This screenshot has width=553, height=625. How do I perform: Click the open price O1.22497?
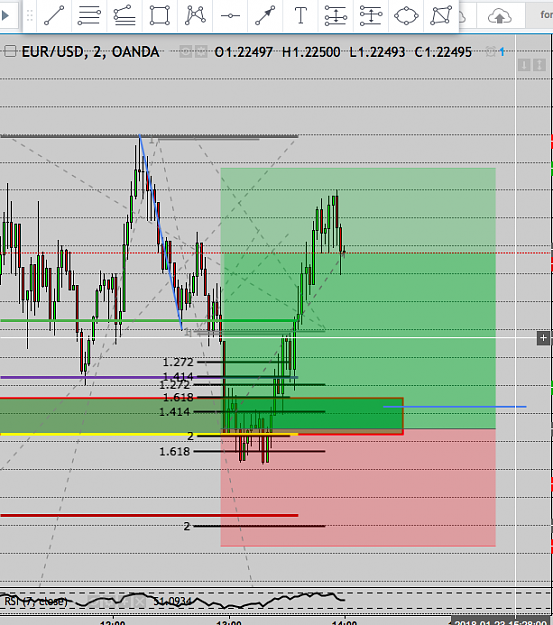(244, 52)
